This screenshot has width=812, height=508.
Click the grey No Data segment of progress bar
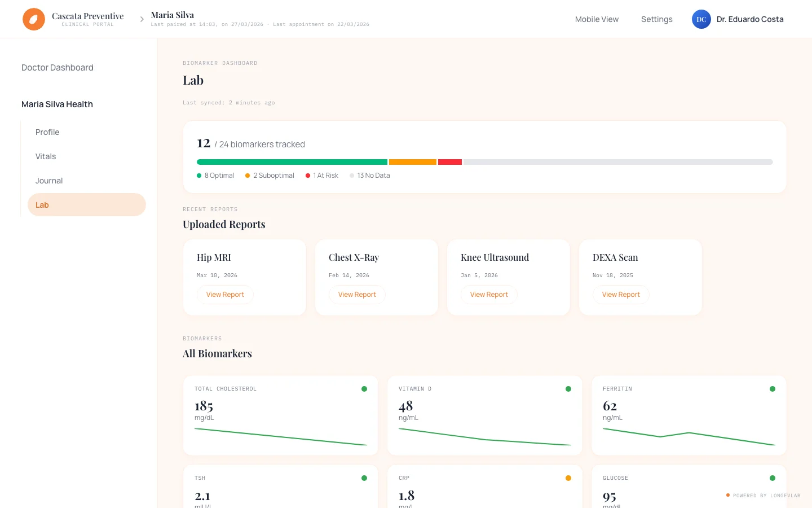[618, 162]
